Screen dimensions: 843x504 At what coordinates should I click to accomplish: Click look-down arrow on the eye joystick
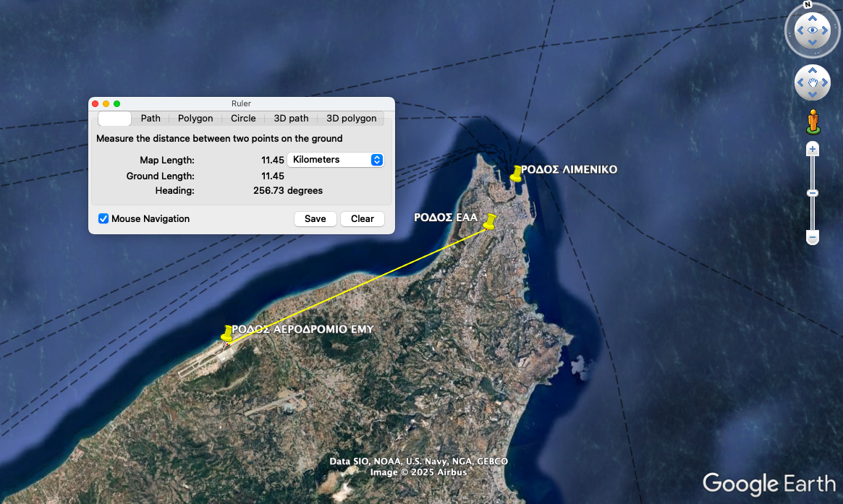(x=813, y=43)
